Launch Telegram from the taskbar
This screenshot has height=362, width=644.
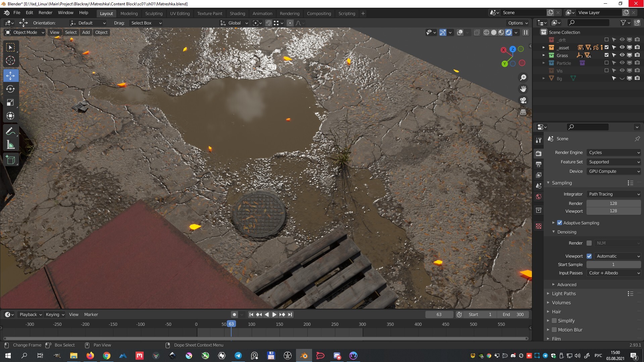coord(238,356)
